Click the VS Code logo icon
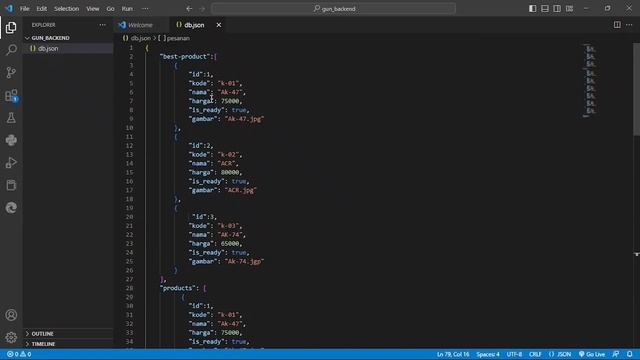640x360 pixels. point(9,8)
